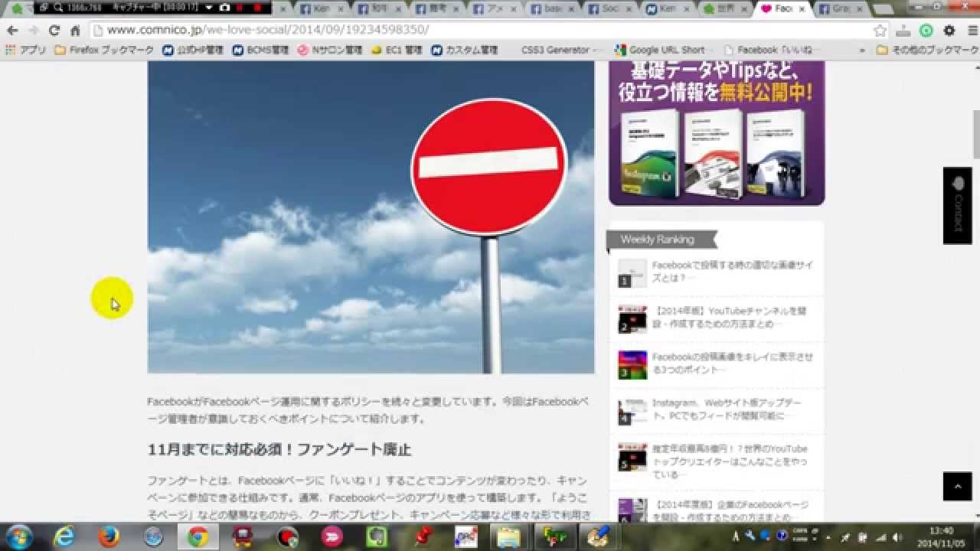Open Chrome settings gear icon
This screenshot has width=980, height=551.
pyautogui.click(x=949, y=31)
